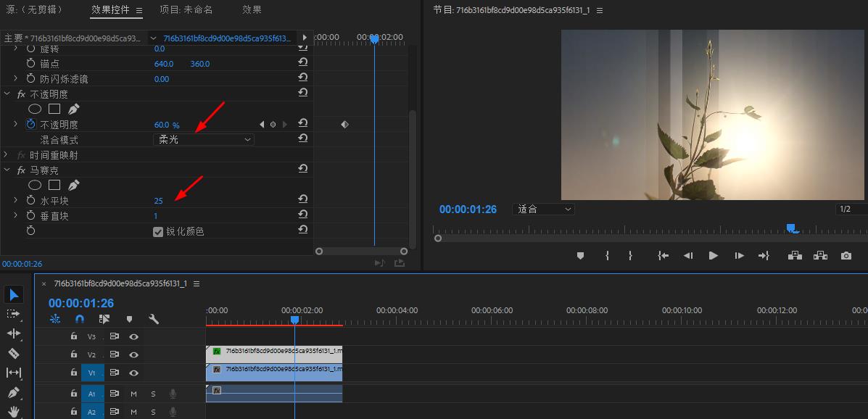
Task: Open the 混合模式 blend mode dropdown
Action: (x=204, y=139)
